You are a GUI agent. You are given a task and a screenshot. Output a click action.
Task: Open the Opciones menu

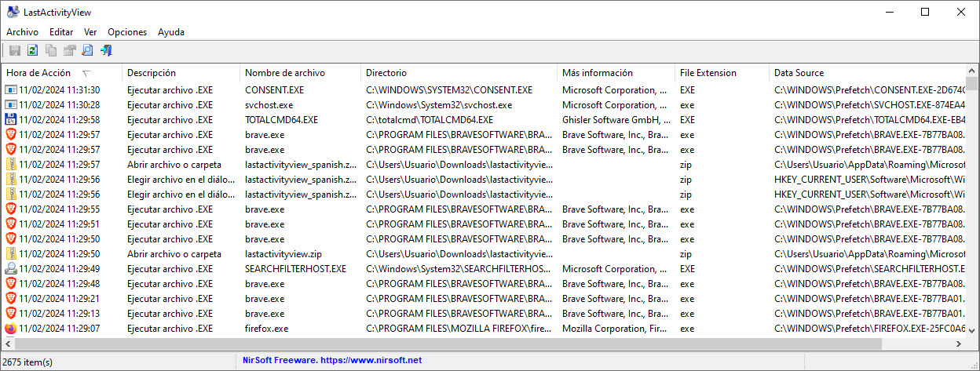pyautogui.click(x=127, y=32)
